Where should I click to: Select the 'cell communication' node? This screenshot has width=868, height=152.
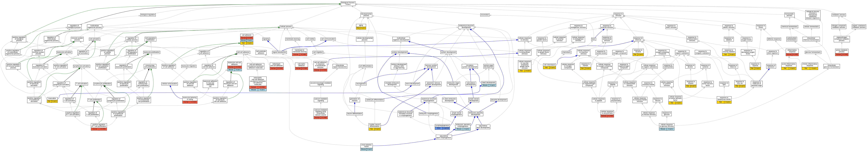tap(328, 39)
